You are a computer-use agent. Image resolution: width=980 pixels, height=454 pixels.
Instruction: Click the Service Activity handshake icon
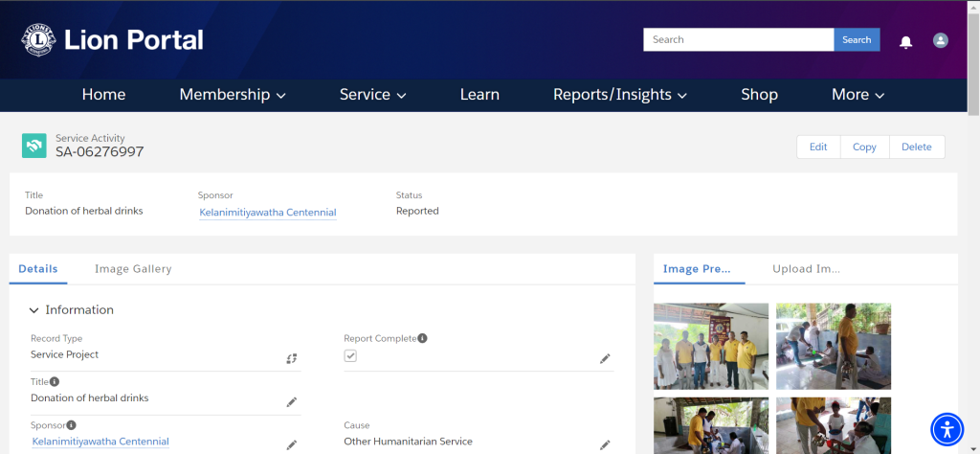[34, 145]
